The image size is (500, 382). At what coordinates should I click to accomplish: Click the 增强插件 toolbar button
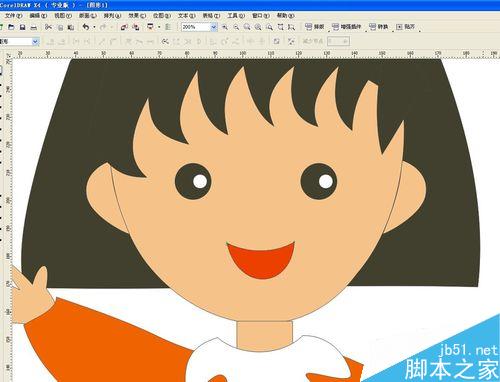click(x=347, y=27)
